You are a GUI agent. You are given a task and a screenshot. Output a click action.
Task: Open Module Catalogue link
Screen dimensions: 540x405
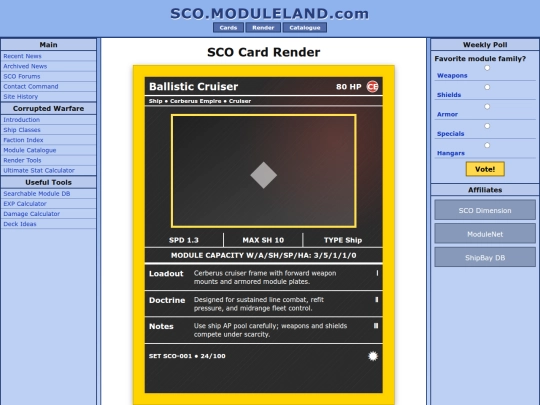pos(30,150)
